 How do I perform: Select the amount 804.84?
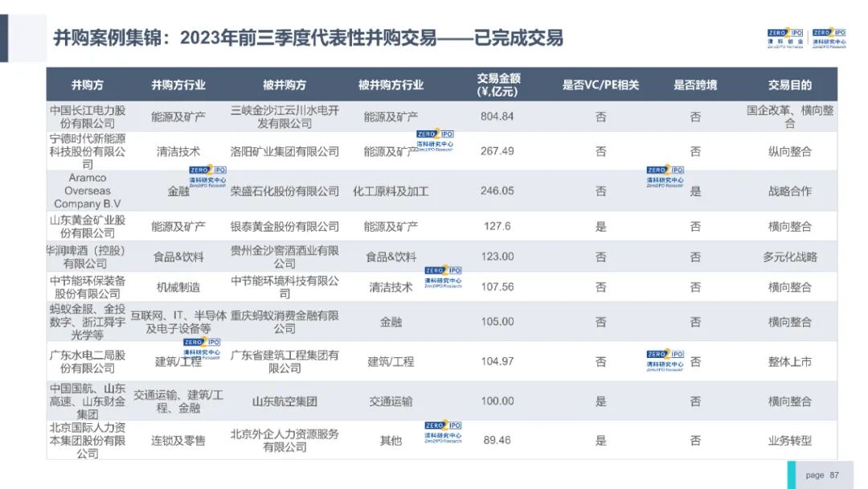pos(497,117)
